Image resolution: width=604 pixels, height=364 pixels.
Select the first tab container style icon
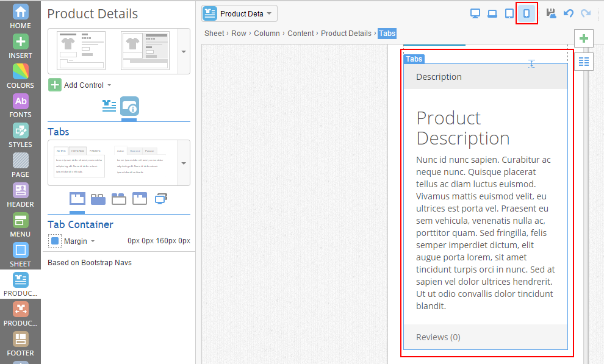(x=77, y=199)
